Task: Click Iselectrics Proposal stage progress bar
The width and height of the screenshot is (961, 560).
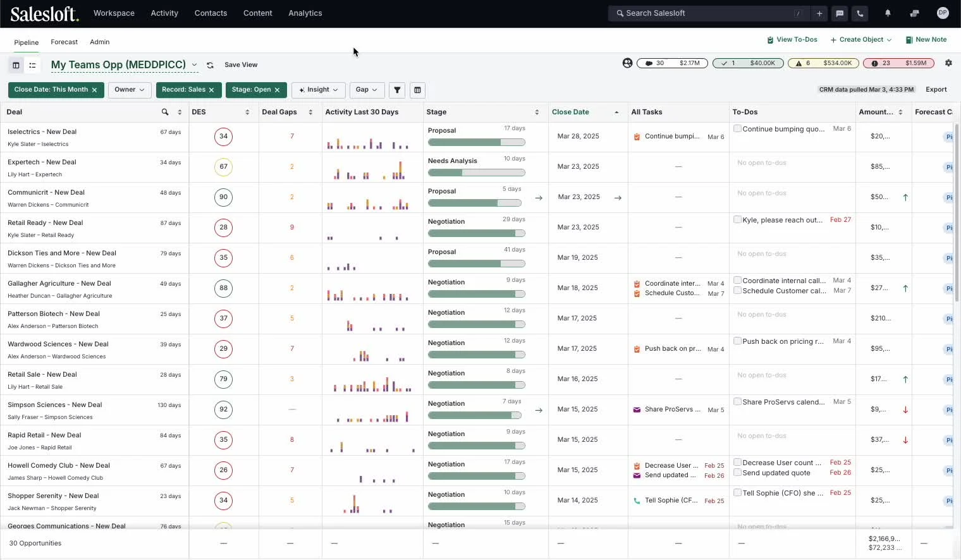Action: point(477,142)
